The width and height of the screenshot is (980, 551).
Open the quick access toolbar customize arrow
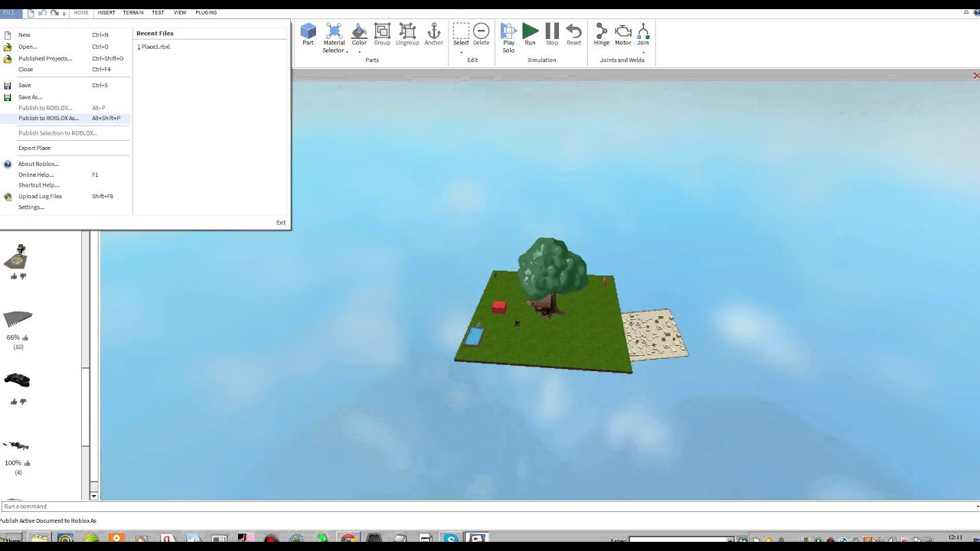[64, 14]
